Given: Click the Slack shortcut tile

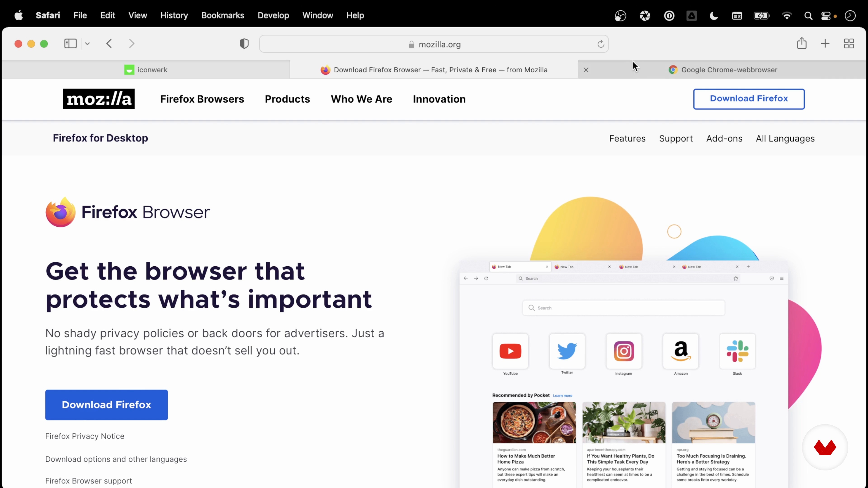Looking at the screenshot, I should 737,351.
